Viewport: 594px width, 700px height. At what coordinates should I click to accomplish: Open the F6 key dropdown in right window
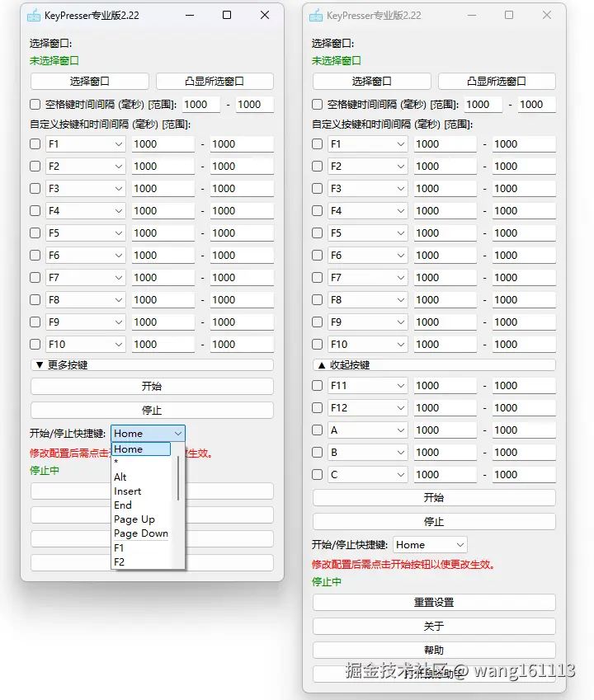point(368,256)
